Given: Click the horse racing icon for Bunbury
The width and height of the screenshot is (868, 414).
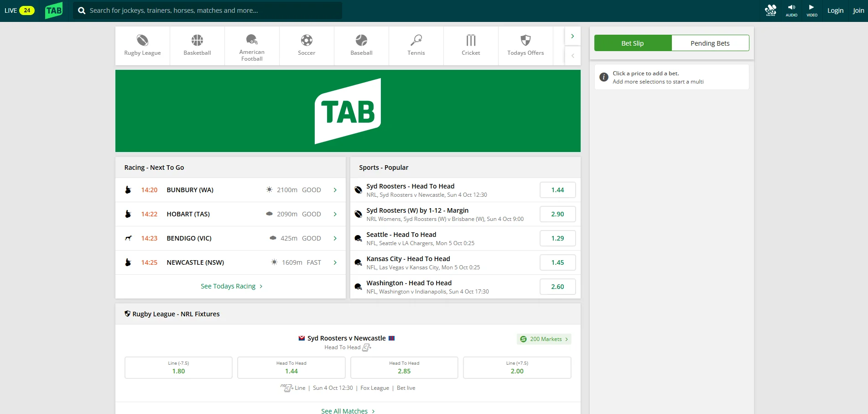Looking at the screenshot, I should 128,190.
